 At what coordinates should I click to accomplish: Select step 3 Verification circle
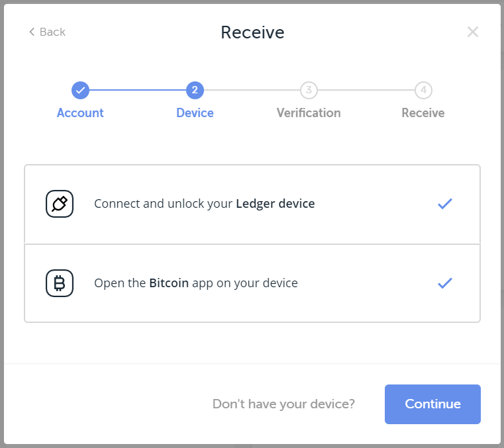(309, 90)
